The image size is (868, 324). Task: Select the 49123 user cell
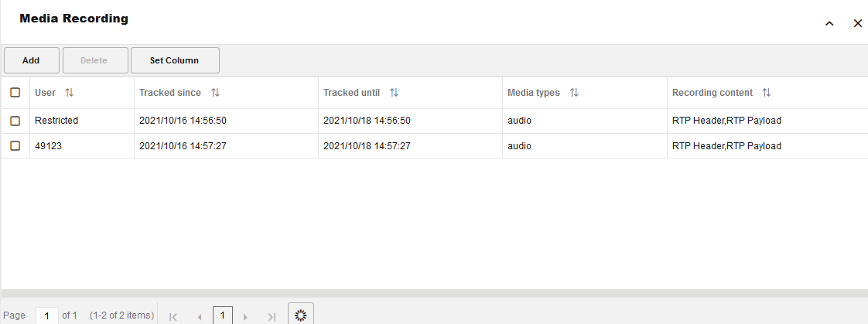coord(48,146)
